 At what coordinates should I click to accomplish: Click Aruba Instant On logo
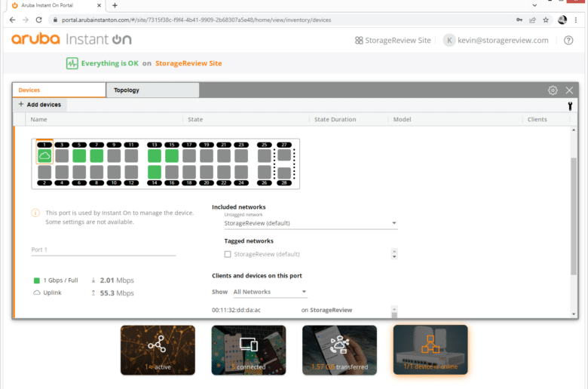tap(72, 39)
